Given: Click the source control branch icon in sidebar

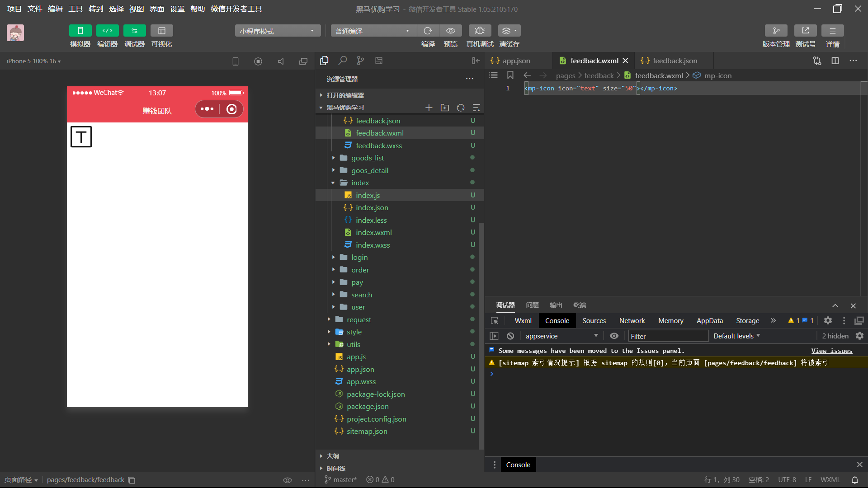Looking at the screenshot, I should pos(360,61).
